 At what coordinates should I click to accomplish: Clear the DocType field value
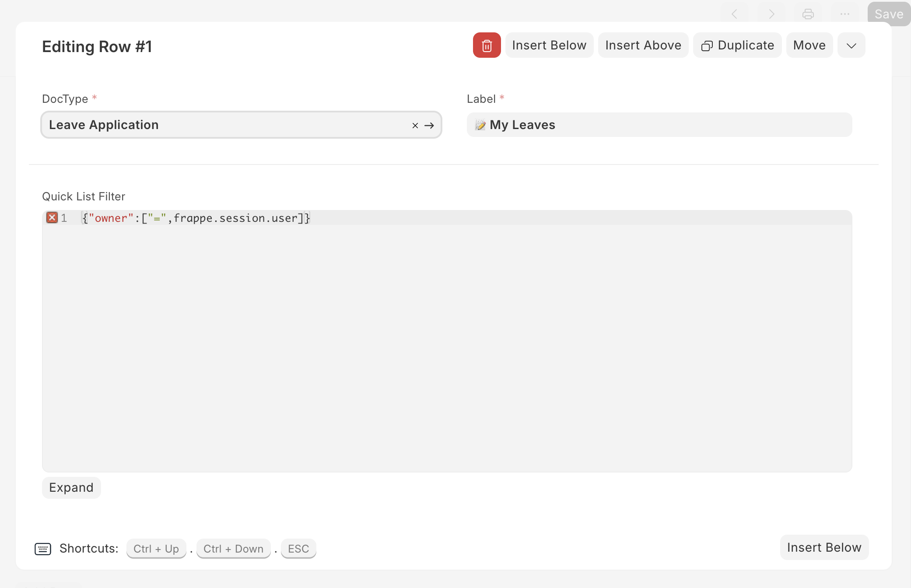point(415,126)
